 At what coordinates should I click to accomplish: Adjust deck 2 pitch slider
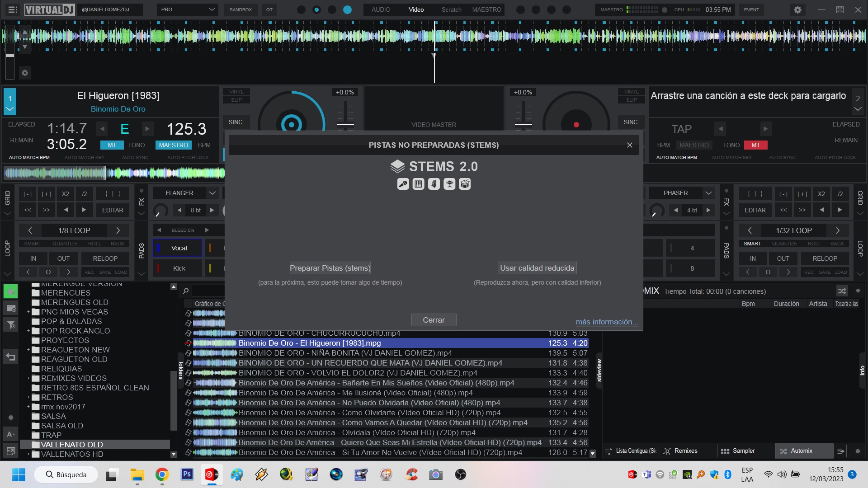coord(523,124)
